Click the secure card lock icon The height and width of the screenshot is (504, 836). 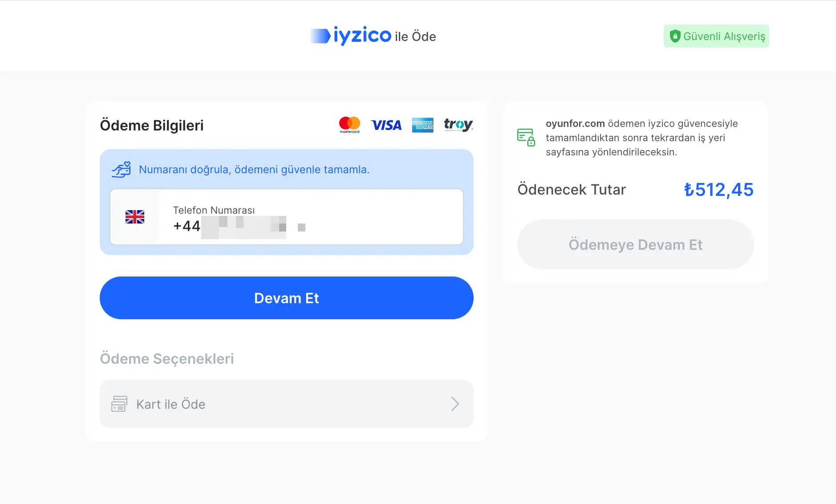526,138
